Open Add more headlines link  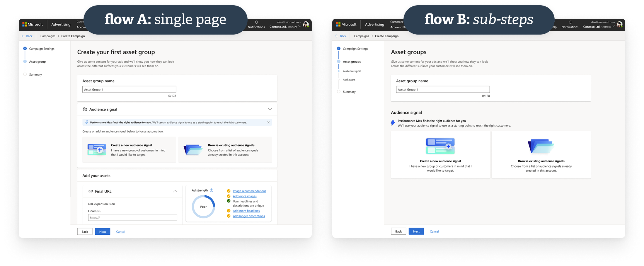tap(246, 211)
